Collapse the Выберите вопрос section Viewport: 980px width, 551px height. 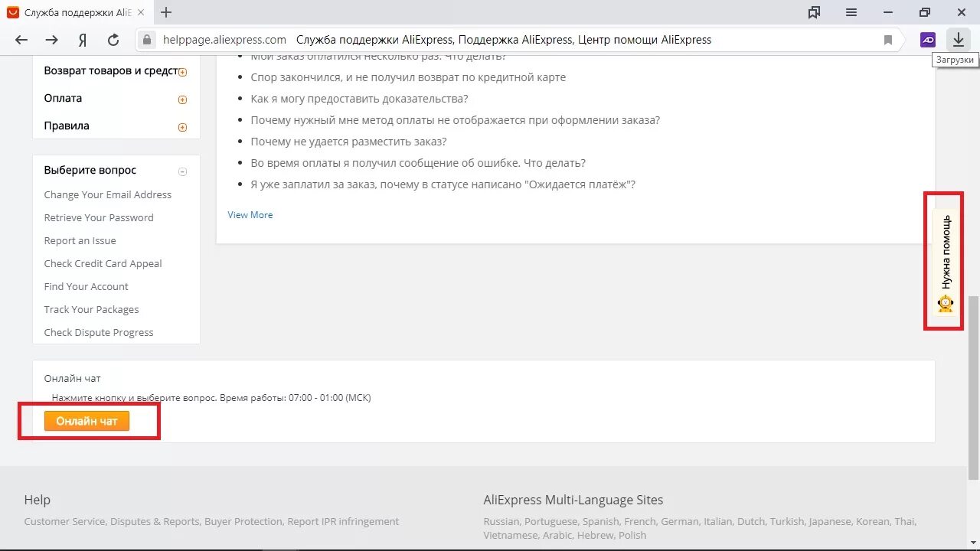point(182,171)
